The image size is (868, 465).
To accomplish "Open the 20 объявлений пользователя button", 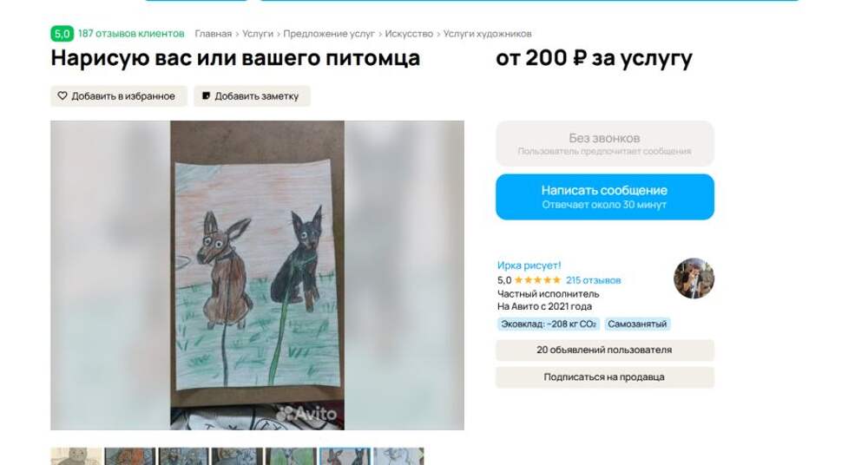I will [605, 350].
